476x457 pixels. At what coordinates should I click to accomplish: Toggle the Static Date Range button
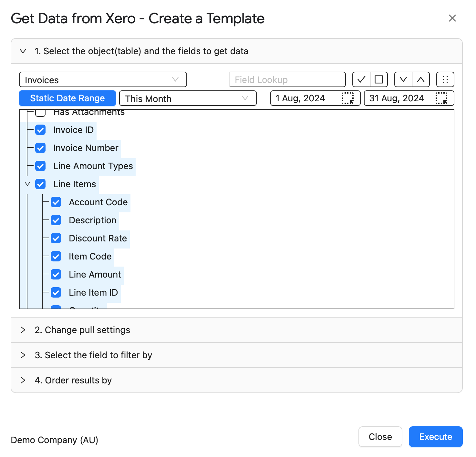(67, 98)
